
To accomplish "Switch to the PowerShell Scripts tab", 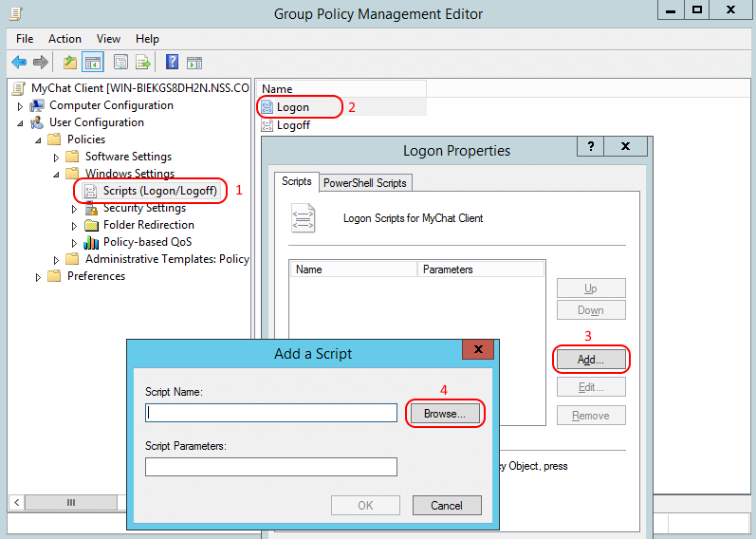I will (365, 182).
